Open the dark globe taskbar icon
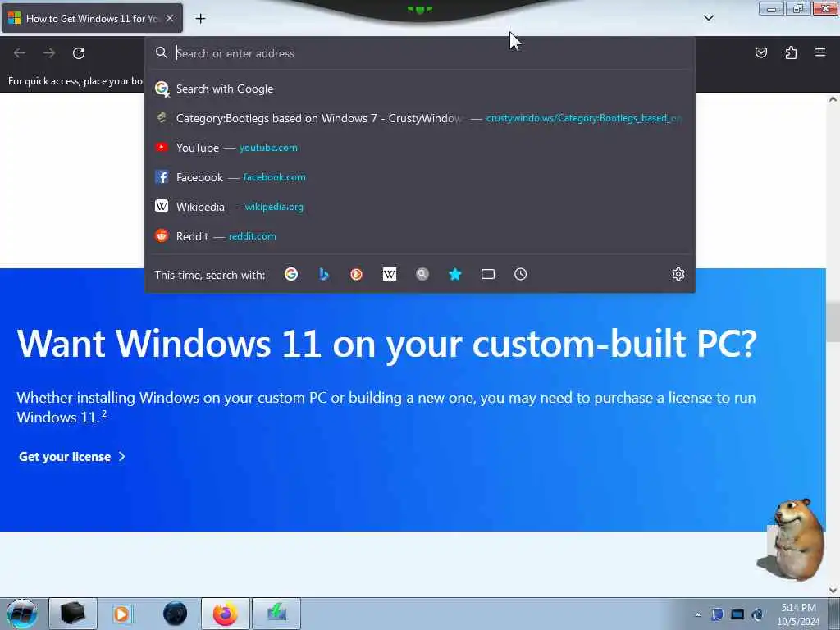The width and height of the screenshot is (840, 630). (175, 614)
